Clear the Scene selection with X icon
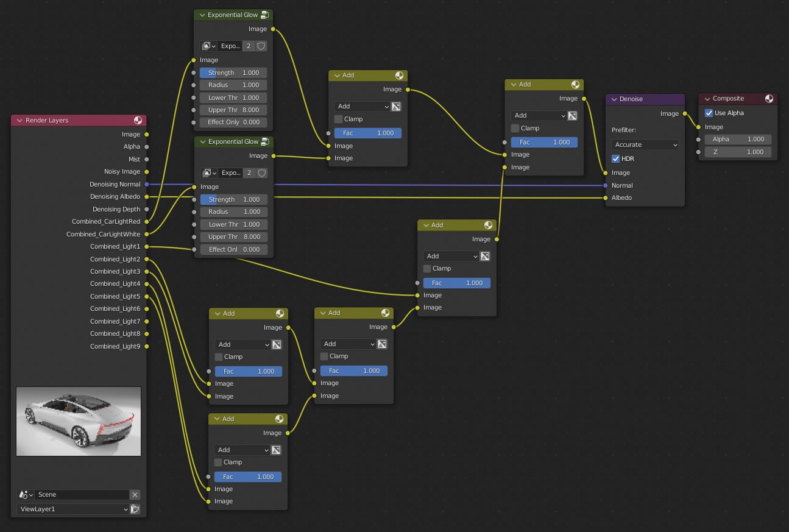Screen dimensions: 789x532 tap(135, 495)
